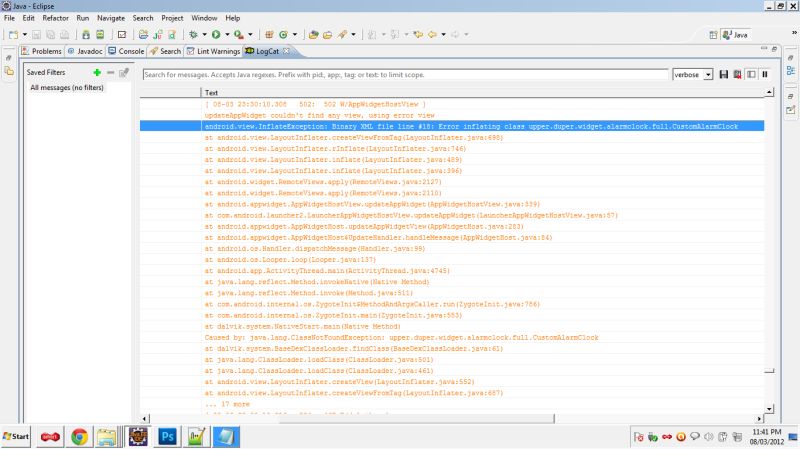Screen dimensions: 800x449
Task: Click the horizontal scrollbar right arrow
Action: 759,418
